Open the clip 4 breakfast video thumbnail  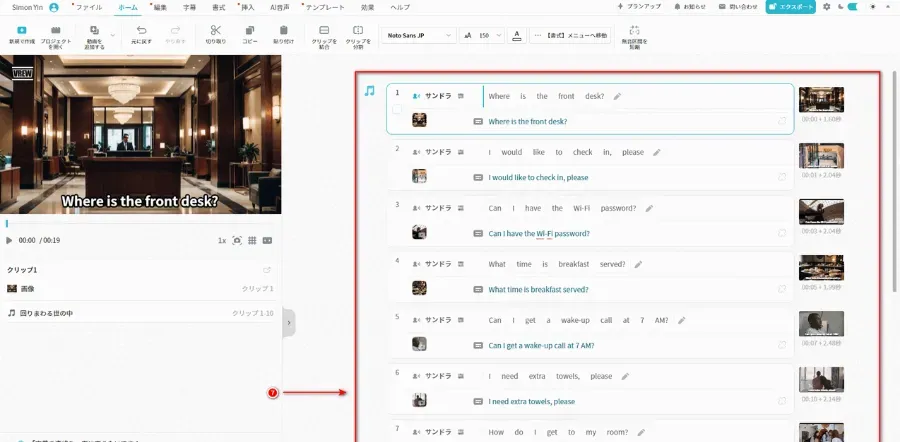[821, 267]
